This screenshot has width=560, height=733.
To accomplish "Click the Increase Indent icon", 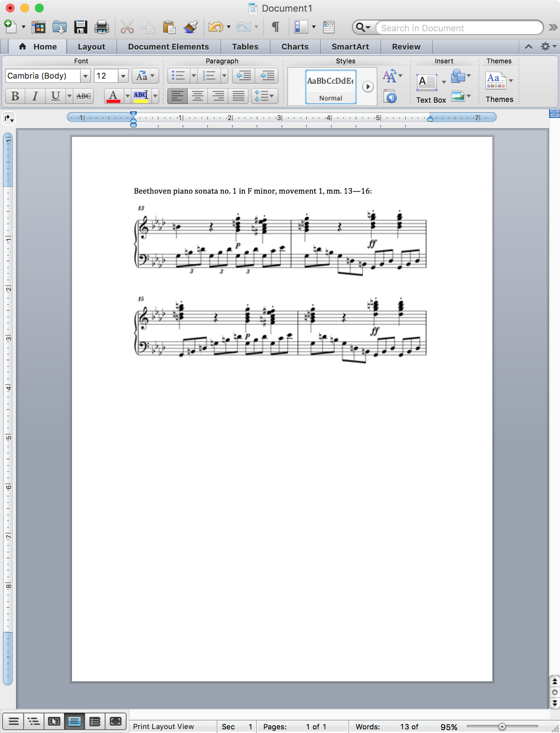I will 267,76.
